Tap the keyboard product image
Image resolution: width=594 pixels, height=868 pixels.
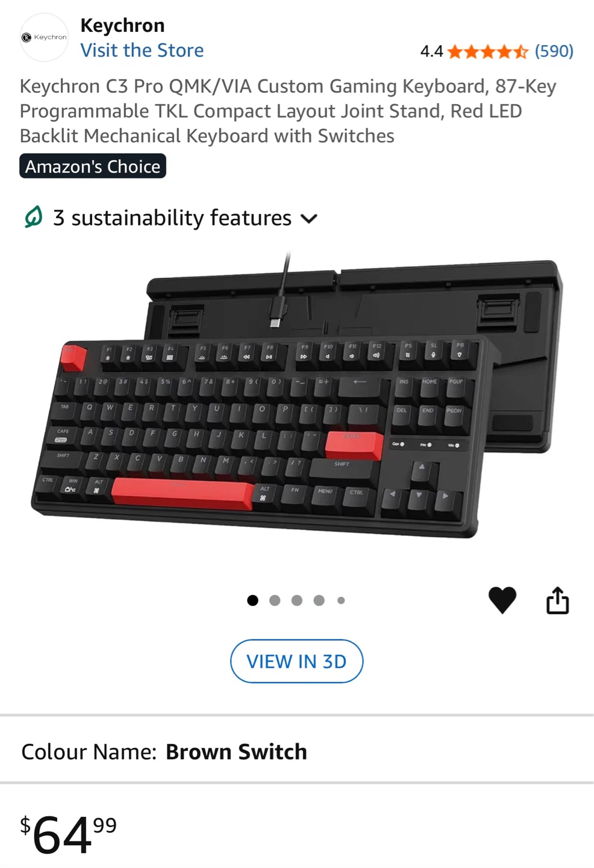(296, 395)
